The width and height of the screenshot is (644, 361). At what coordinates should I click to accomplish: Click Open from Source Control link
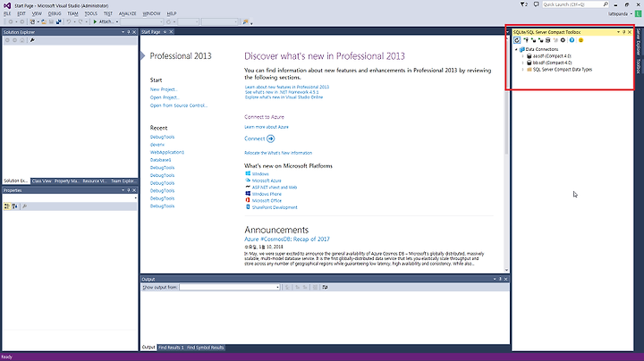pyautogui.click(x=179, y=105)
